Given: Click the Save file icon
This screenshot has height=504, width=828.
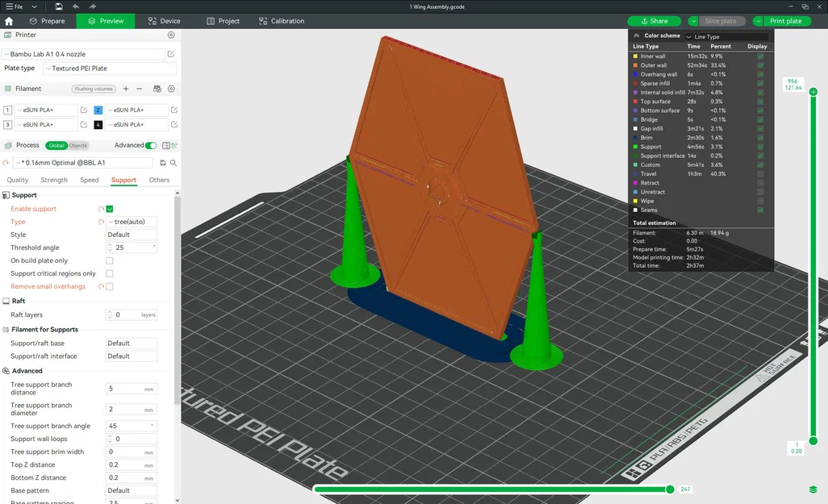Looking at the screenshot, I should [59, 6].
